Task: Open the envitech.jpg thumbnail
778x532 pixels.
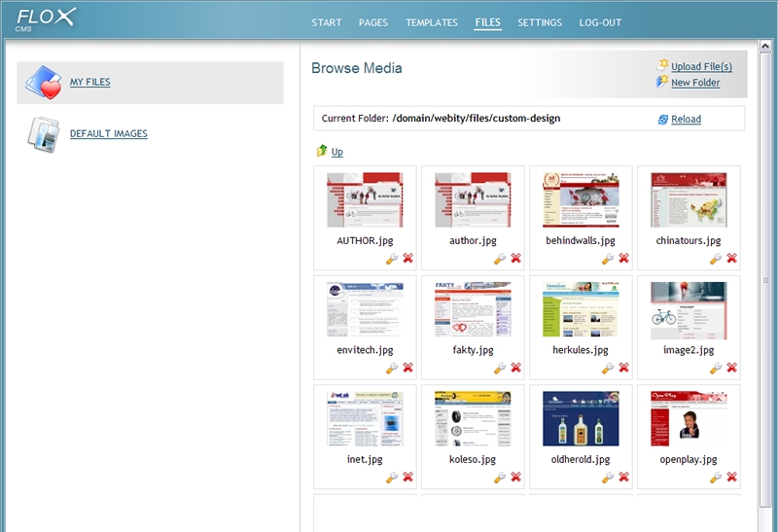Action: pos(365,309)
